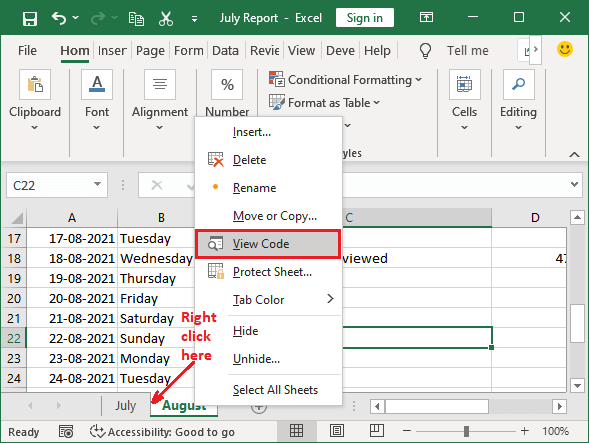Screen dimensions: 589x443
Task: Select Normal view grid button
Action: pyautogui.click(x=296, y=431)
